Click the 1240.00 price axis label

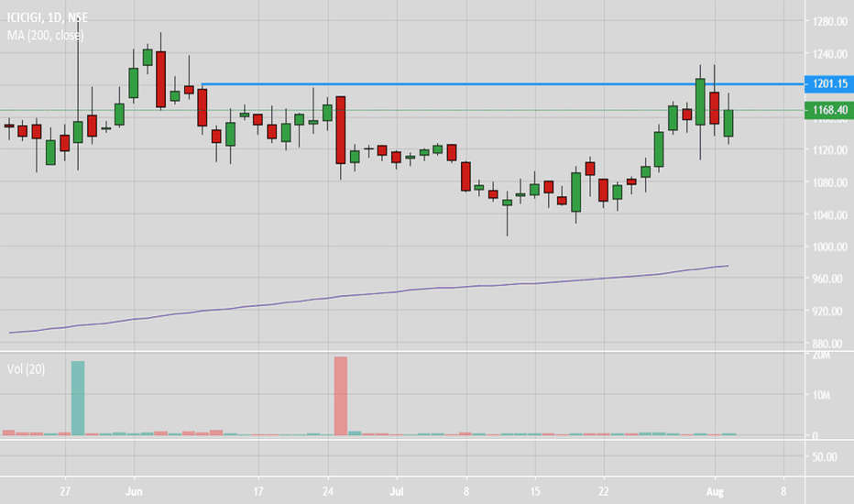[x=829, y=54]
